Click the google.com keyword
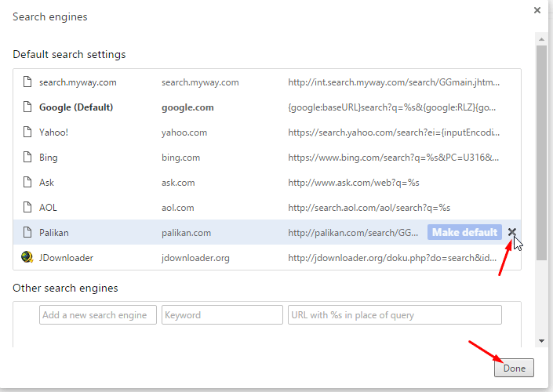Screen dimensions: 553x392 pos(187,107)
